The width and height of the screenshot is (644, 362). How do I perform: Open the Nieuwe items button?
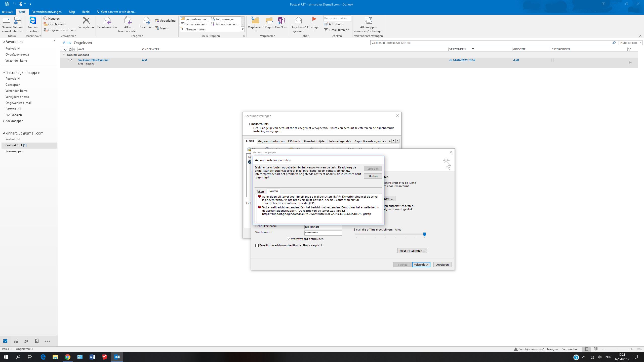click(x=18, y=25)
